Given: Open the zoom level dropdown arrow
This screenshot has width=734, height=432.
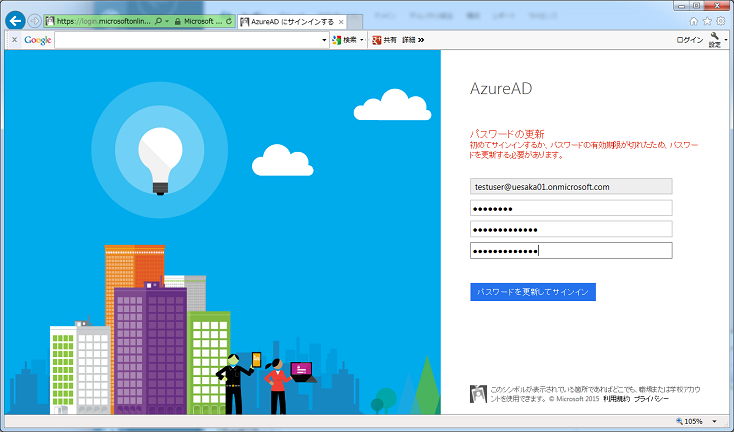Looking at the screenshot, I should (x=714, y=422).
